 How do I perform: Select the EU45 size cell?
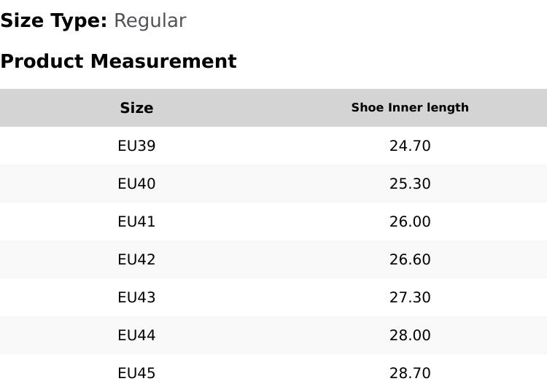pyautogui.click(x=136, y=374)
